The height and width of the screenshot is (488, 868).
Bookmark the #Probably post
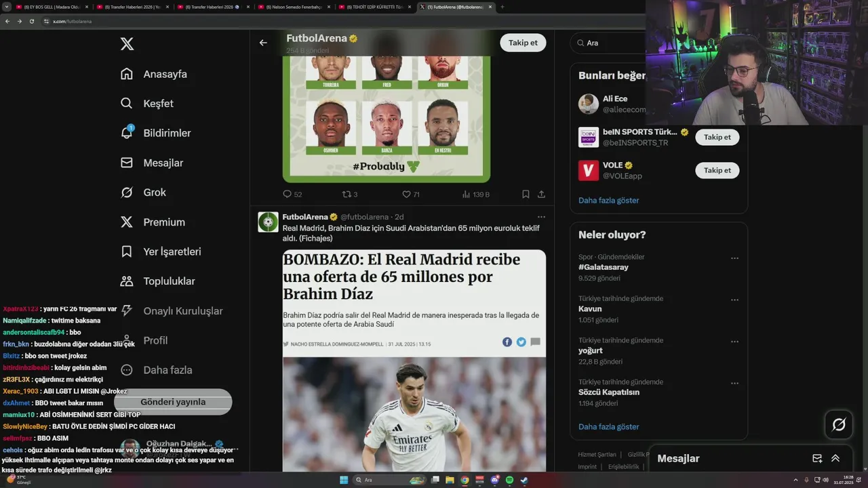click(526, 194)
